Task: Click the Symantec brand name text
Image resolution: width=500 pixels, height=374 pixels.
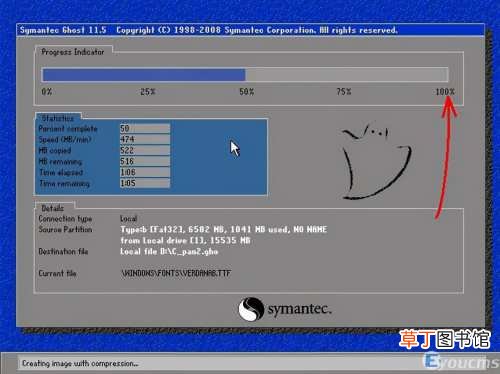Action: [300, 309]
